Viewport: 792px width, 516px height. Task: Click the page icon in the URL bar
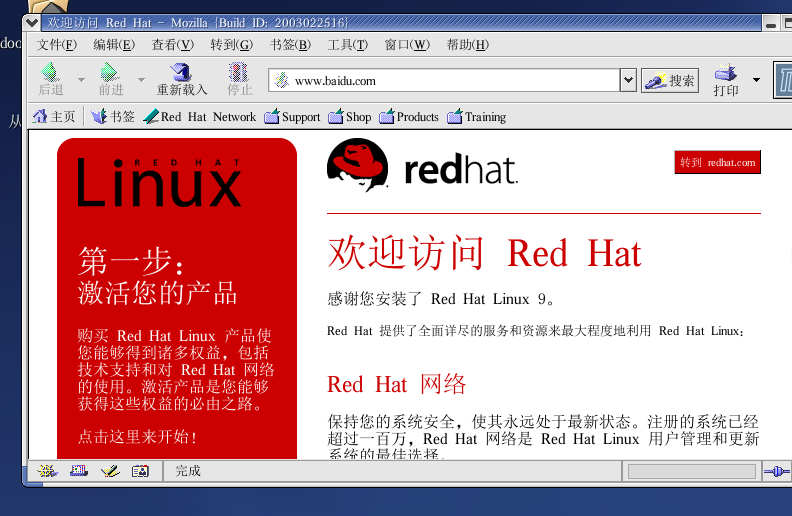click(282, 80)
